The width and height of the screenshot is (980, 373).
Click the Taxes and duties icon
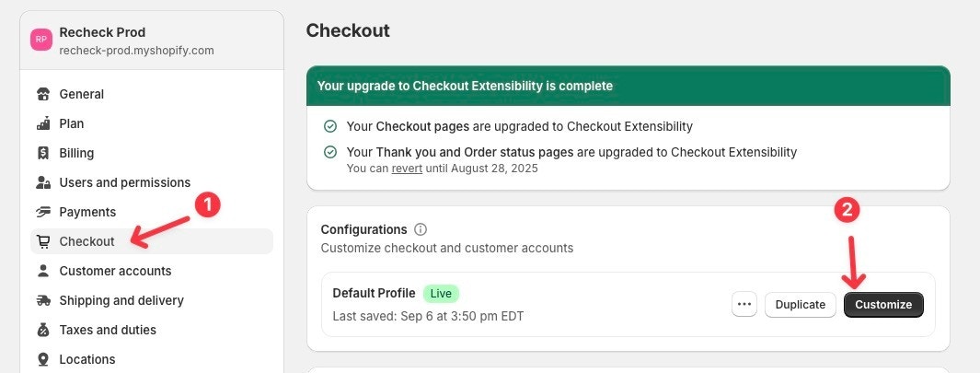(42, 330)
